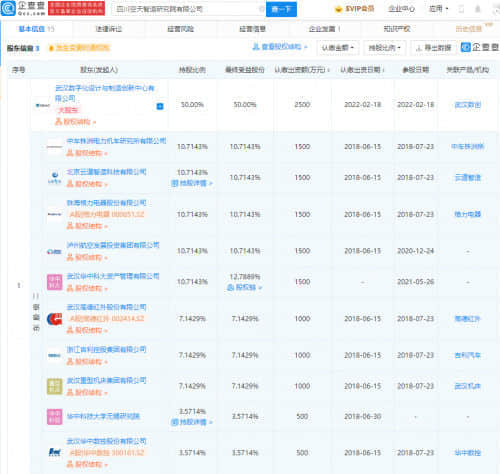The height and width of the screenshot is (474, 500).
Task: Open the SVIP membership link
Action: (354, 9)
